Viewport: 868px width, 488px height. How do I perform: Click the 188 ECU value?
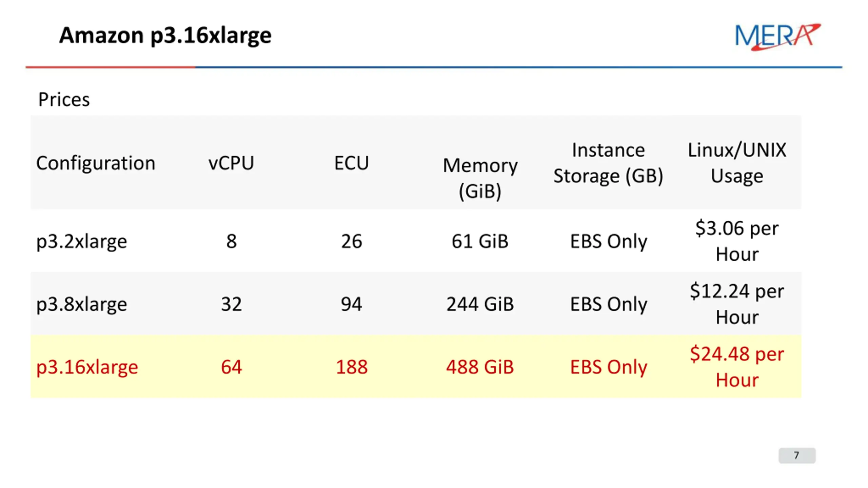(352, 367)
